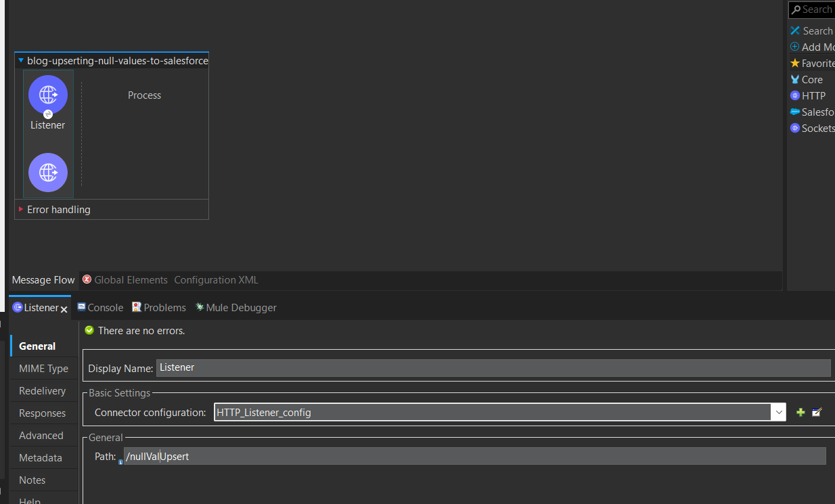835x504 pixels.
Task: Click into the Path input field
Action: (x=474, y=457)
